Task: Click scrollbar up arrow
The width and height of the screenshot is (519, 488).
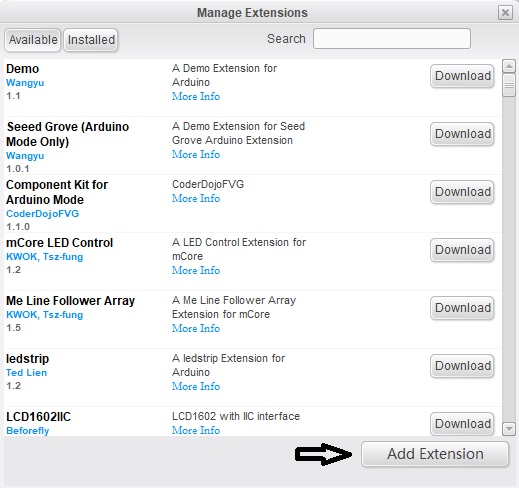Action: click(x=509, y=66)
